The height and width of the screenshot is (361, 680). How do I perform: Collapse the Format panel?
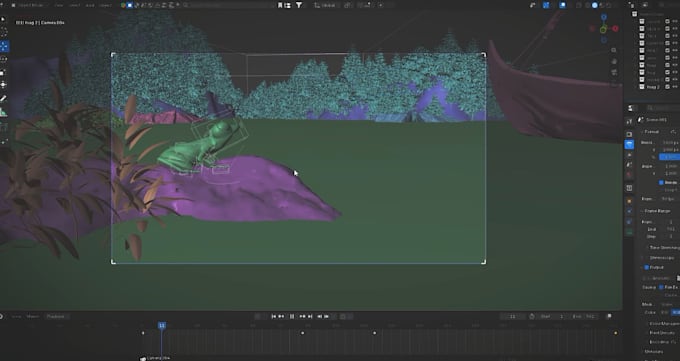(x=652, y=131)
